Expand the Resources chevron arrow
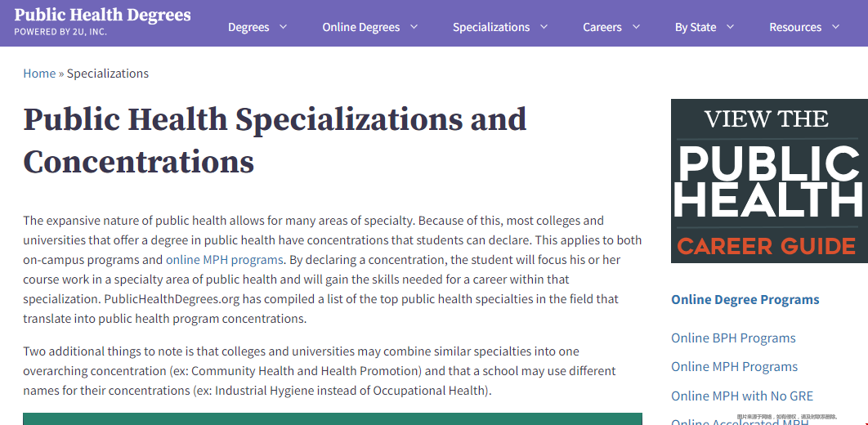The height and width of the screenshot is (425, 868). pos(836,27)
